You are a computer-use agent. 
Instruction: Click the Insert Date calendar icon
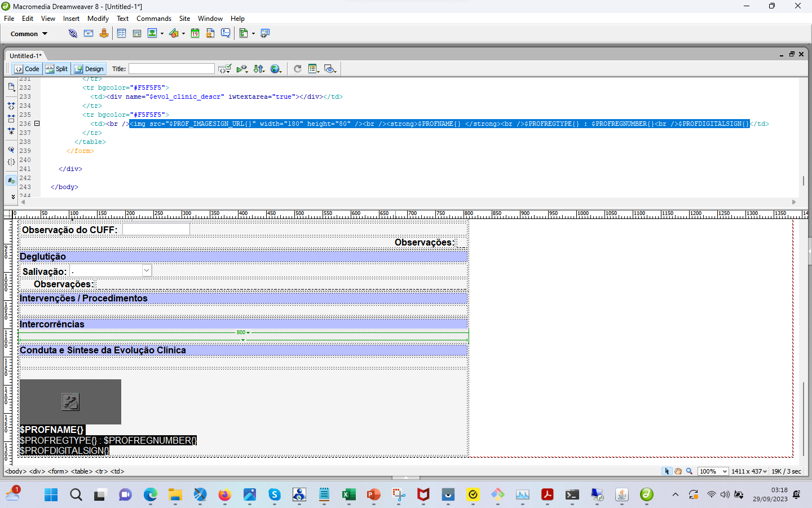[x=195, y=33]
